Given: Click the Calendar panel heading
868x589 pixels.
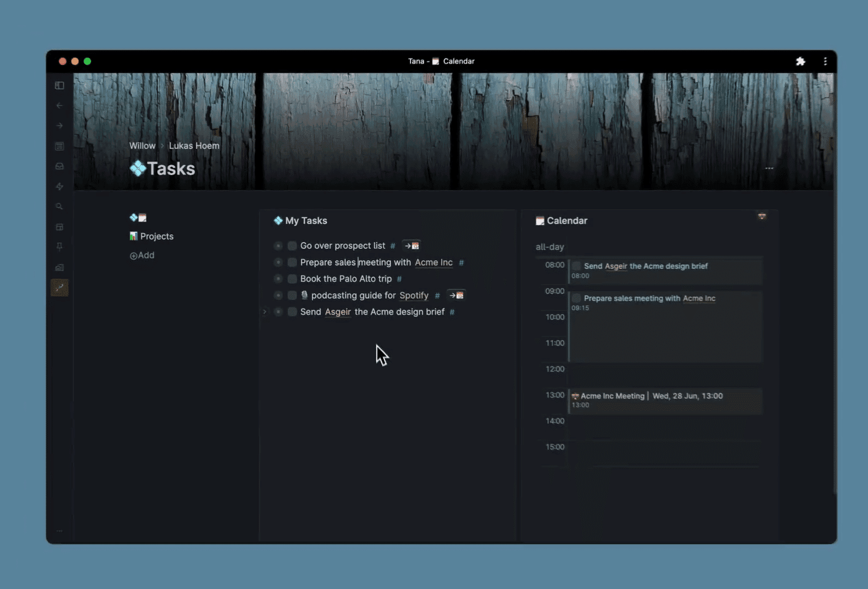Looking at the screenshot, I should click(x=567, y=221).
